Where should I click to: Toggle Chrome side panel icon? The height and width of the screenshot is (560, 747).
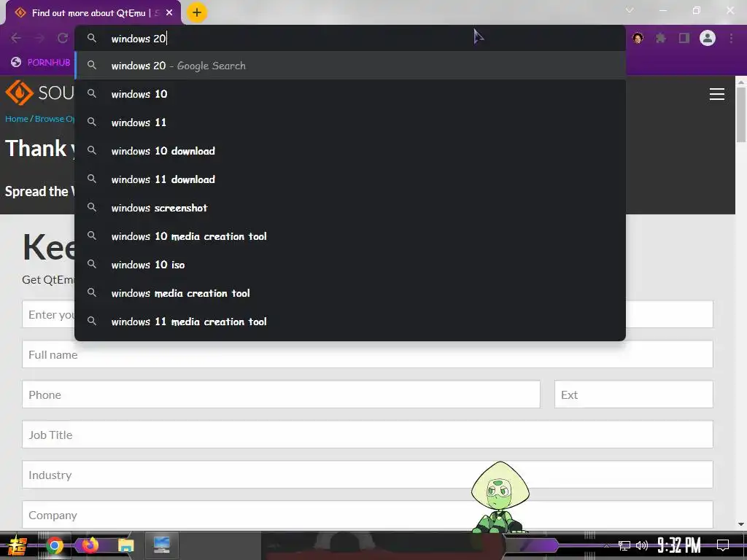(684, 38)
